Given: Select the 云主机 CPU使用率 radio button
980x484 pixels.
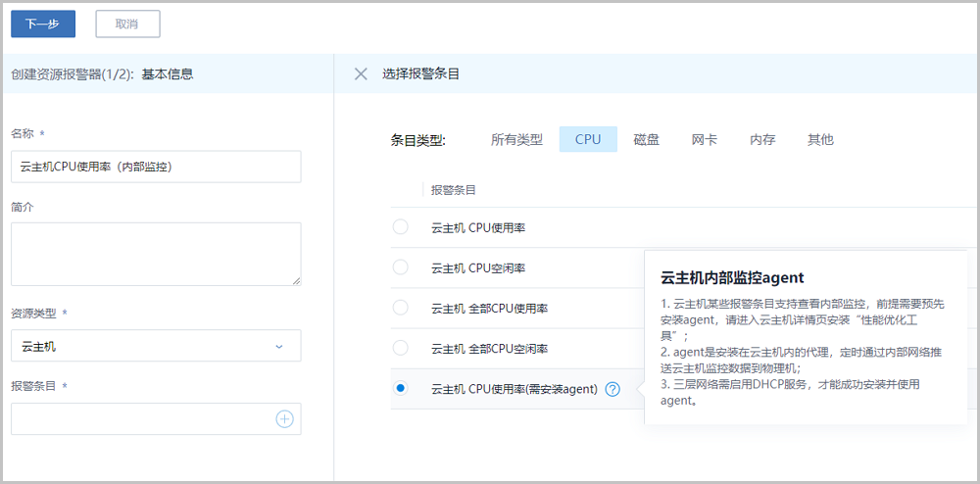Looking at the screenshot, I should tap(400, 227).
